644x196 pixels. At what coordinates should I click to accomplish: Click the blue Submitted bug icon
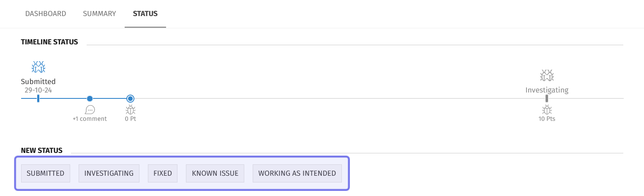tap(38, 67)
